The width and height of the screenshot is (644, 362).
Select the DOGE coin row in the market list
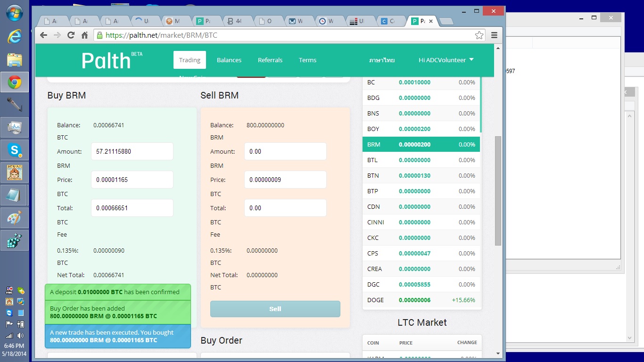click(x=421, y=300)
